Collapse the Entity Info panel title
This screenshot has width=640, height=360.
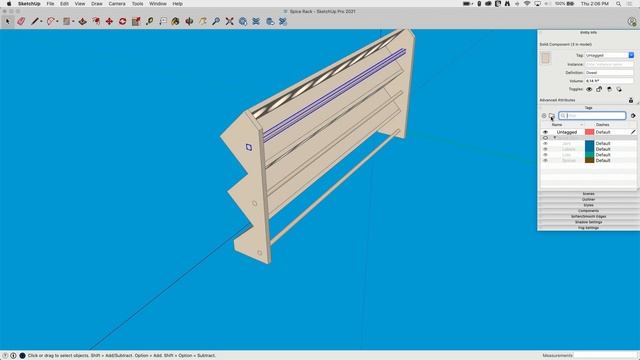pyautogui.click(x=588, y=32)
